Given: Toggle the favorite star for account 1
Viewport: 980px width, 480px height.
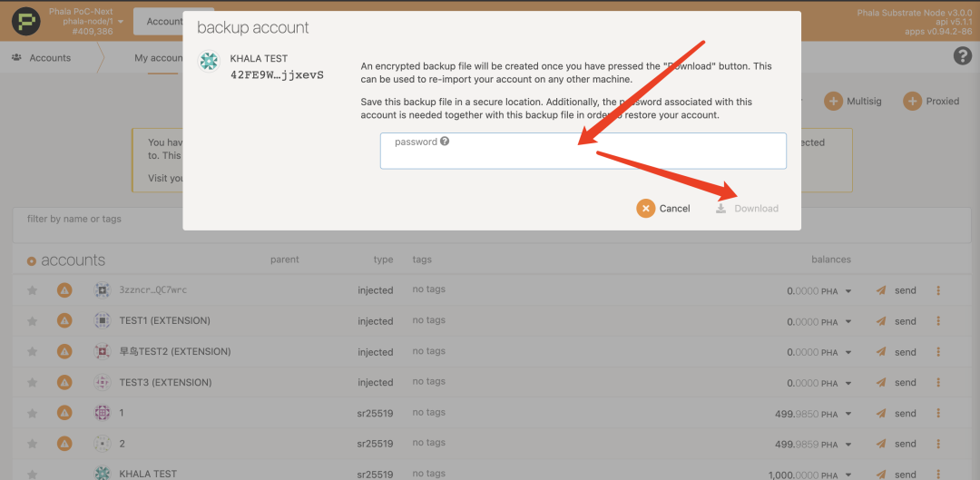Looking at the screenshot, I should pyautogui.click(x=33, y=413).
